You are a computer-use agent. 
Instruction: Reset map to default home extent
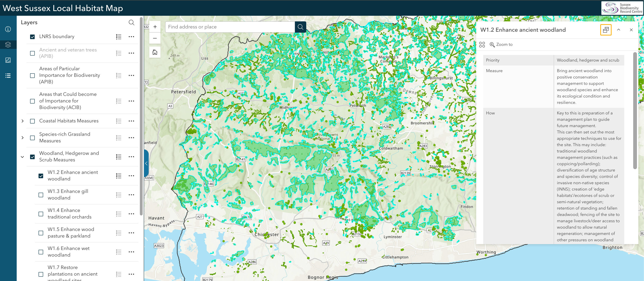(x=155, y=52)
